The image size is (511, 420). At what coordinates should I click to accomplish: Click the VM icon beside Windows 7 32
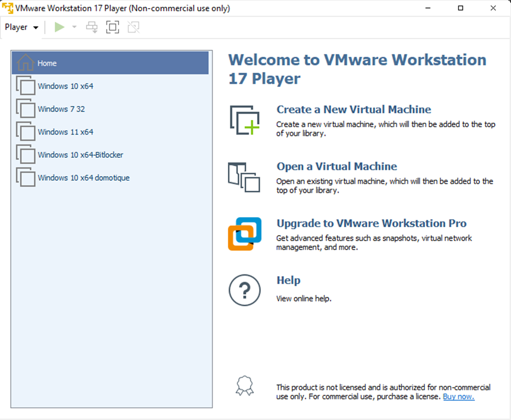[25, 108]
